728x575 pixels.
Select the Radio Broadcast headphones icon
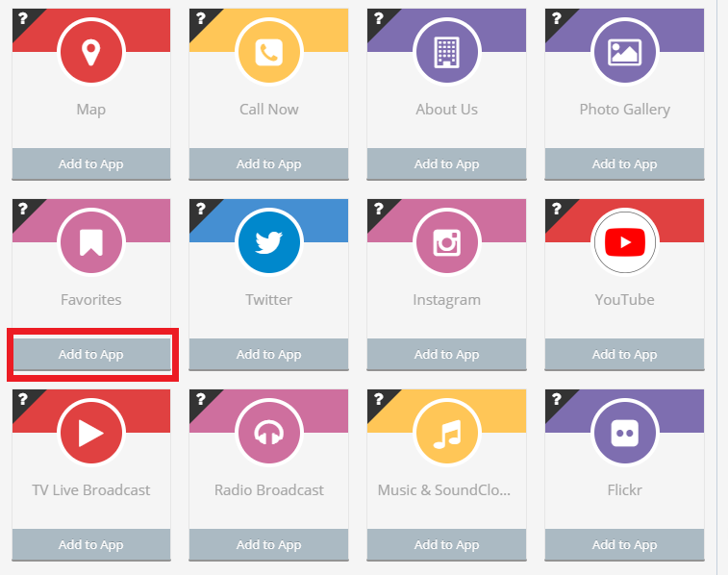click(x=269, y=433)
